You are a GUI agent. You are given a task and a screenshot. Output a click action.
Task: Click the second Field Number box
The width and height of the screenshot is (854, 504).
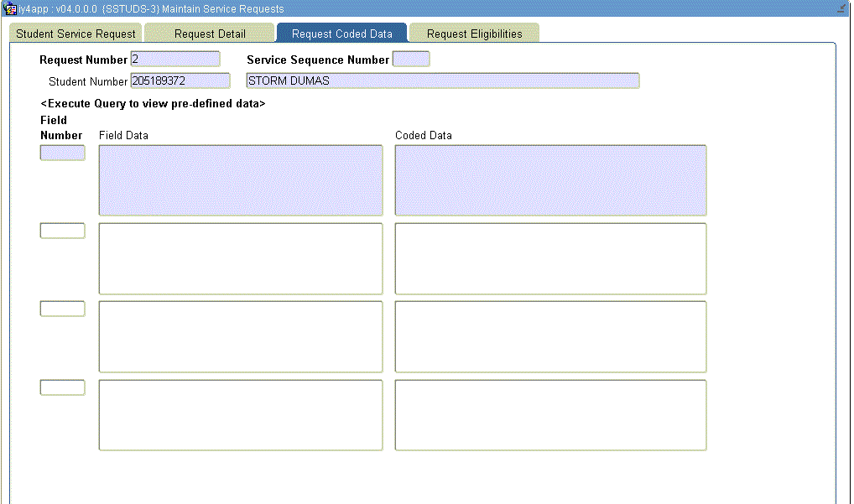63,231
